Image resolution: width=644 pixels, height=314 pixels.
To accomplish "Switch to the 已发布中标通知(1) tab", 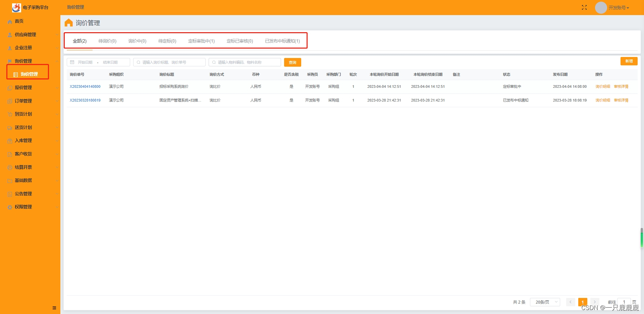I will click(x=282, y=41).
